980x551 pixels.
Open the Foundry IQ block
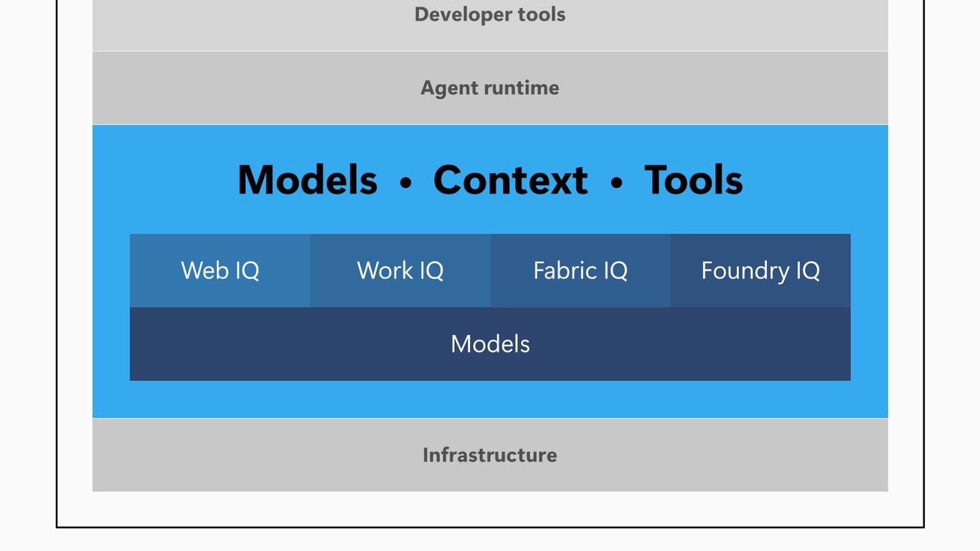760,270
